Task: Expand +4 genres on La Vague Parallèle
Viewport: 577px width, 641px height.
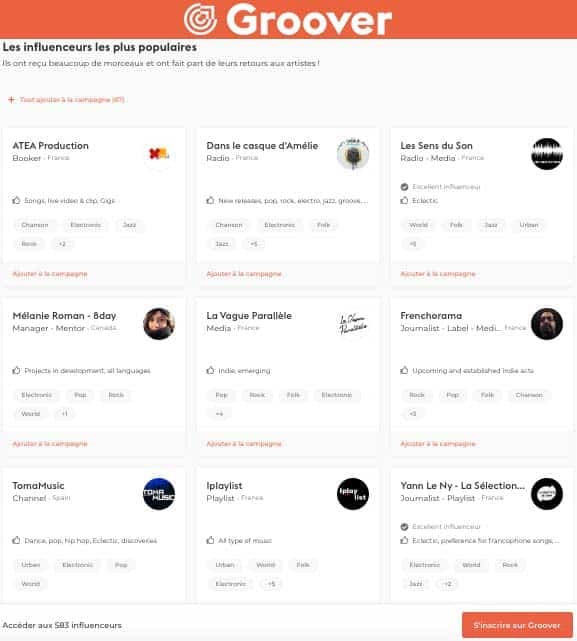Action: [x=220, y=414]
